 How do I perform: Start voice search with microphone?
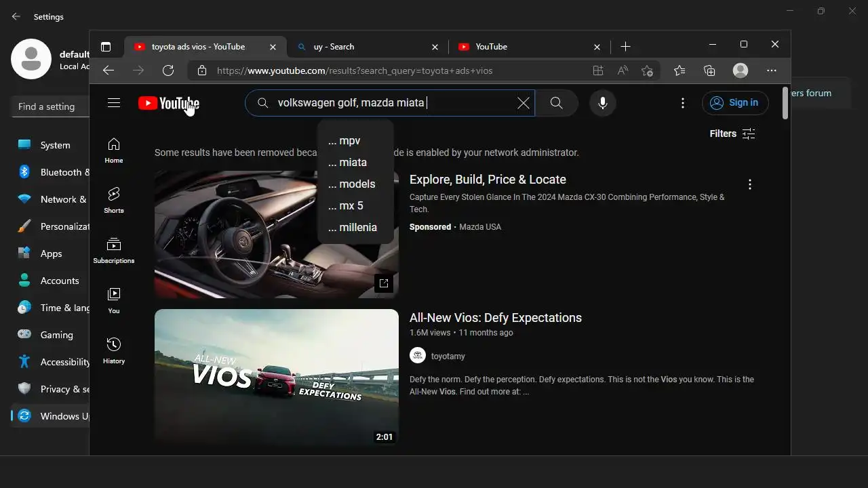[602, 103]
